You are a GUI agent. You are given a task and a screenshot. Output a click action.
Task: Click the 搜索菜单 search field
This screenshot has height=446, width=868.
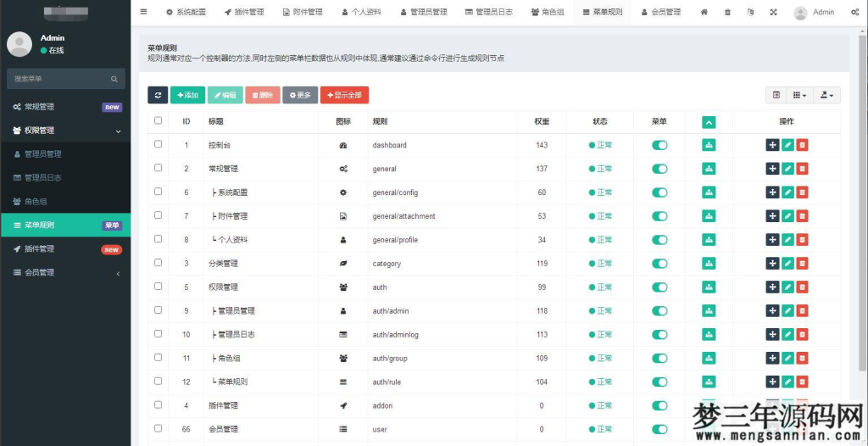65,79
